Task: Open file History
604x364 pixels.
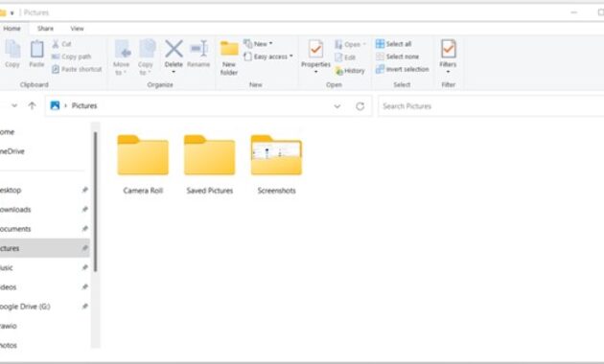Action: (350, 71)
